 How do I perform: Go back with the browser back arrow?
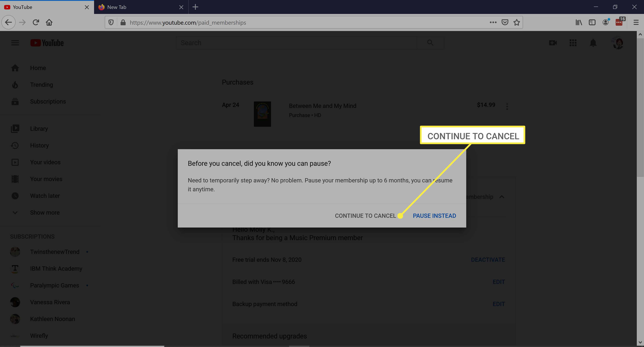9,22
